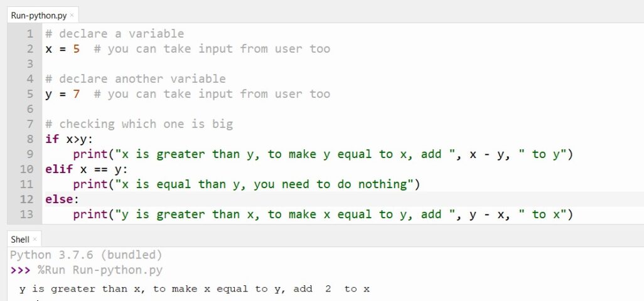This screenshot has height=301, width=644.
Task: Close the Run-python.py editor tab
Action: point(72,15)
